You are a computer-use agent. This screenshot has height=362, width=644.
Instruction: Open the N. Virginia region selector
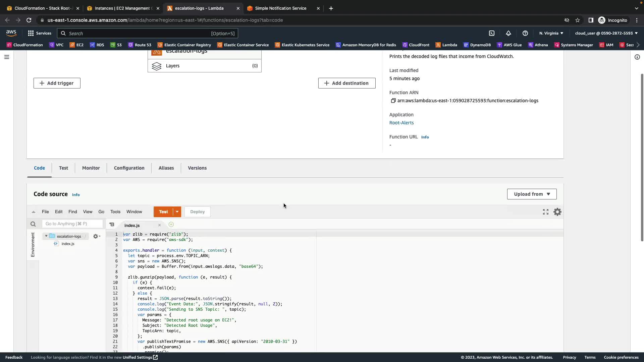click(551, 33)
